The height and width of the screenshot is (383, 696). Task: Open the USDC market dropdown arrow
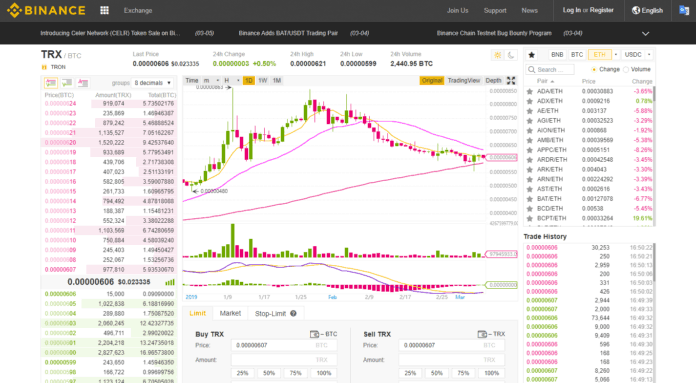coord(649,55)
